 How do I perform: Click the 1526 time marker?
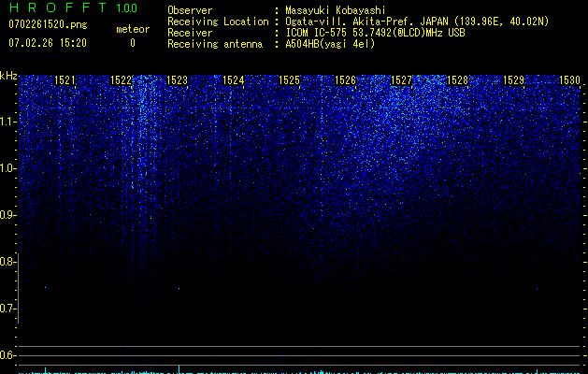pos(345,80)
